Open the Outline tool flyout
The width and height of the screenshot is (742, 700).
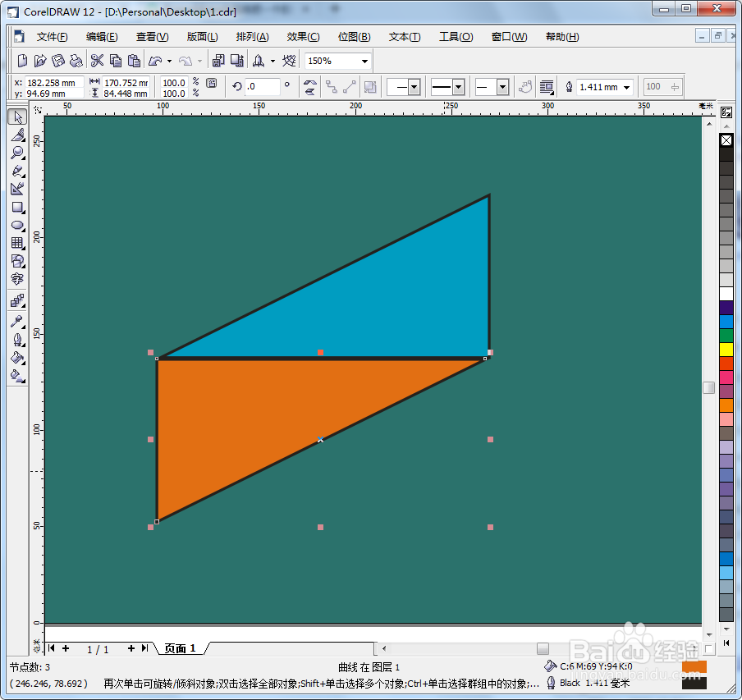coord(17,340)
